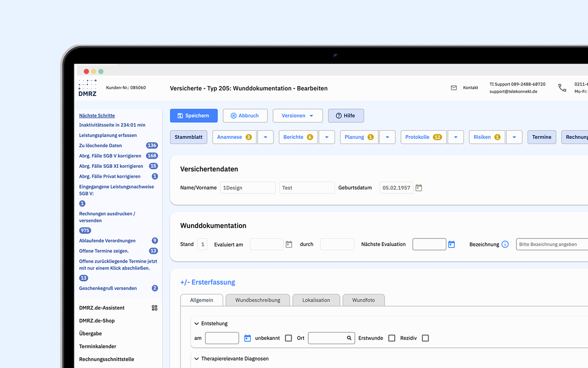This screenshot has width=588, height=368.
Task: Open the calendar for Nächste Evaluation
Action: (451, 244)
